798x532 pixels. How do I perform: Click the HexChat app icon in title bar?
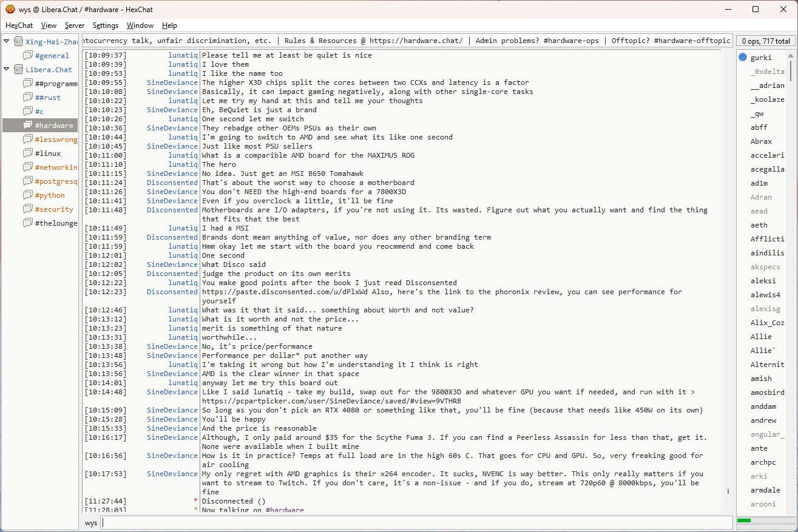(10, 9)
